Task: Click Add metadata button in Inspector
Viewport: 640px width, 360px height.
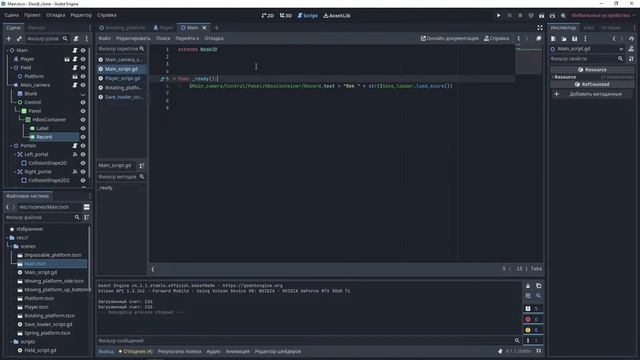Action: tap(592, 94)
